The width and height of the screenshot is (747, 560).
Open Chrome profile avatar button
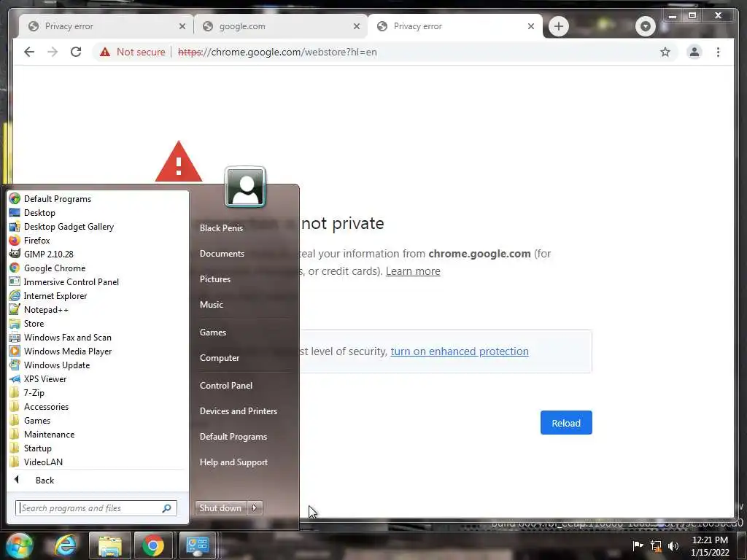tap(694, 52)
